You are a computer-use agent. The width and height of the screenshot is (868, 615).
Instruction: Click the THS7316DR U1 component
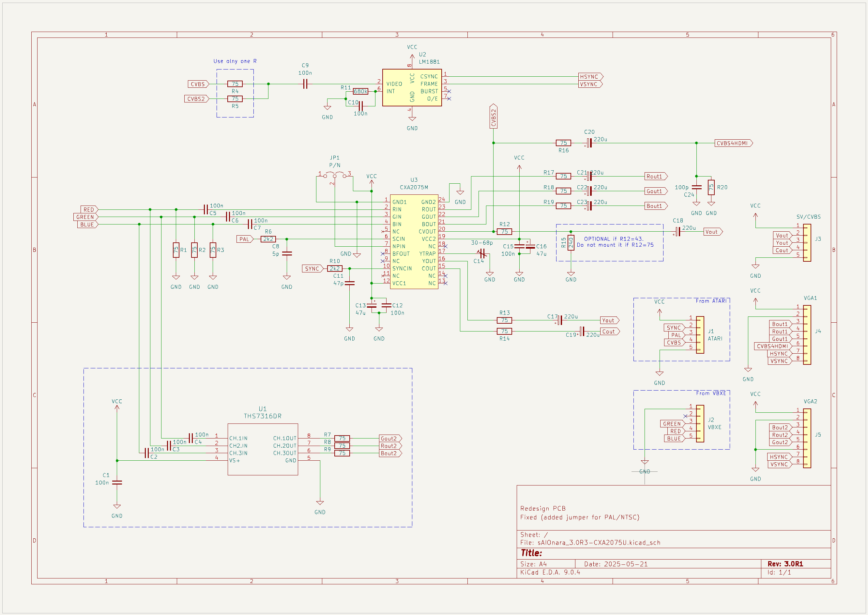(263, 449)
